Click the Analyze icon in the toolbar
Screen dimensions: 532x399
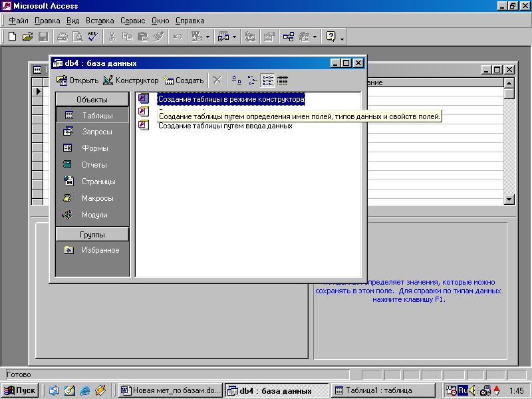coord(223,37)
